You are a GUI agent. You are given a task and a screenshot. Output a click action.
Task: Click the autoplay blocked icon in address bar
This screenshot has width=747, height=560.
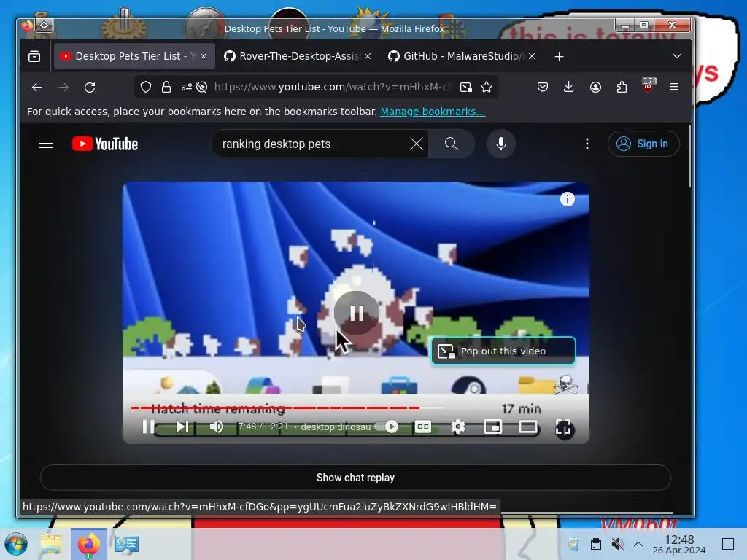[x=201, y=87]
